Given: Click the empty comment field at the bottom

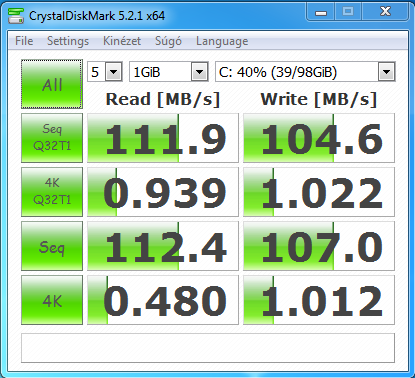Looking at the screenshot, I should pos(208,348).
